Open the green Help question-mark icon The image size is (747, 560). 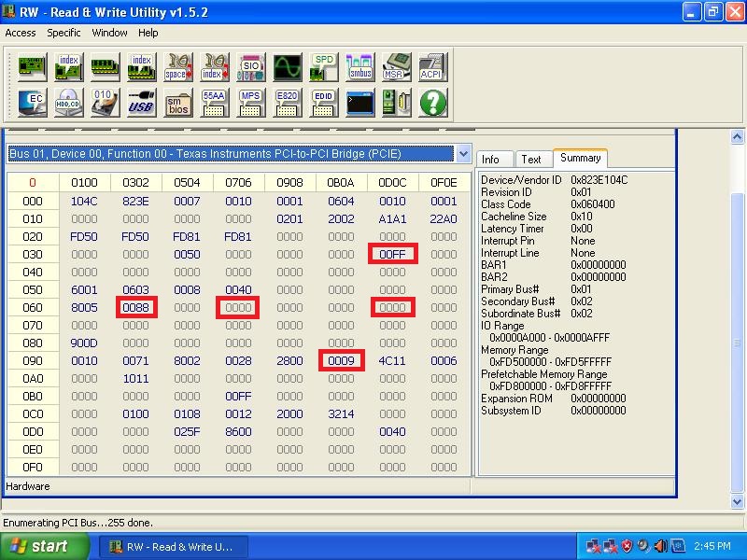click(432, 103)
